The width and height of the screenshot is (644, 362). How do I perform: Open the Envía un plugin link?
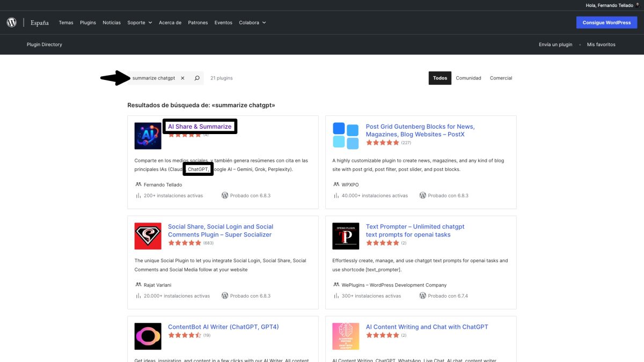point(555,45)
